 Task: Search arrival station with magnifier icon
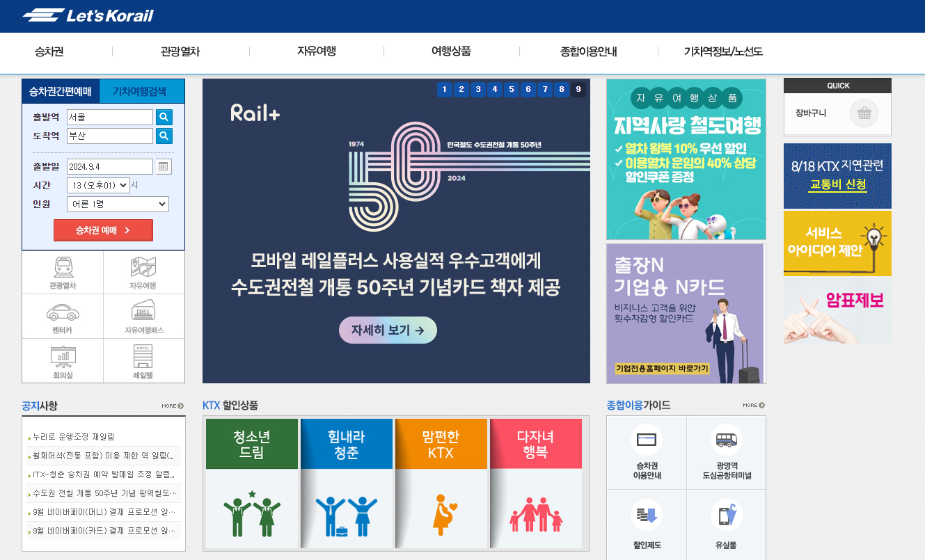pyautogui.click(x=164, y=136)
